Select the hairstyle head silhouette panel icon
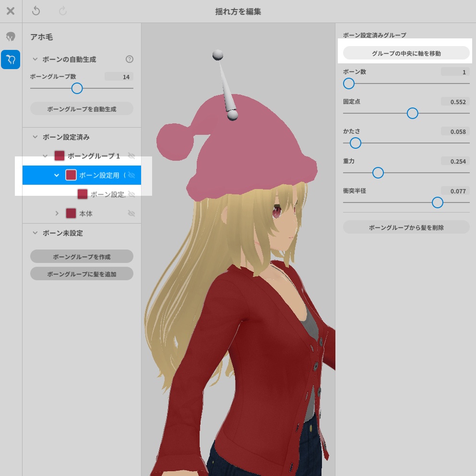The height and width of the screenshot is (476, 476). [x=10, y=37]
